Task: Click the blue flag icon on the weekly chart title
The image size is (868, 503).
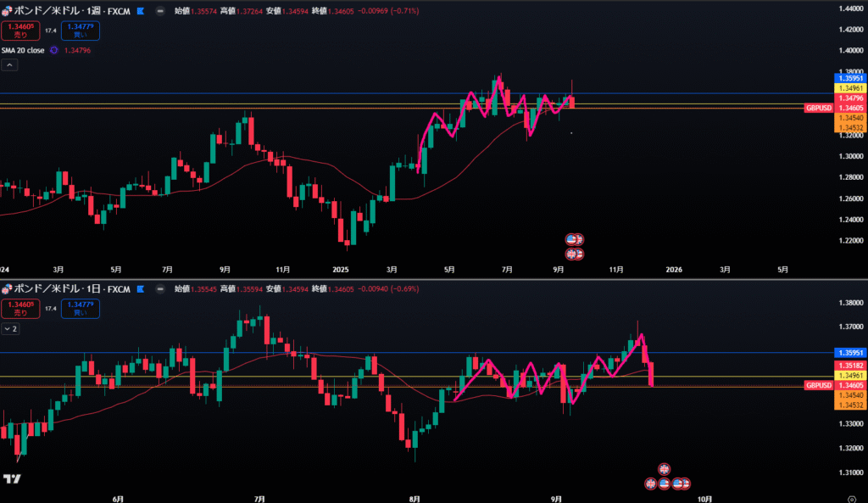Action: (x=139, y=11)
